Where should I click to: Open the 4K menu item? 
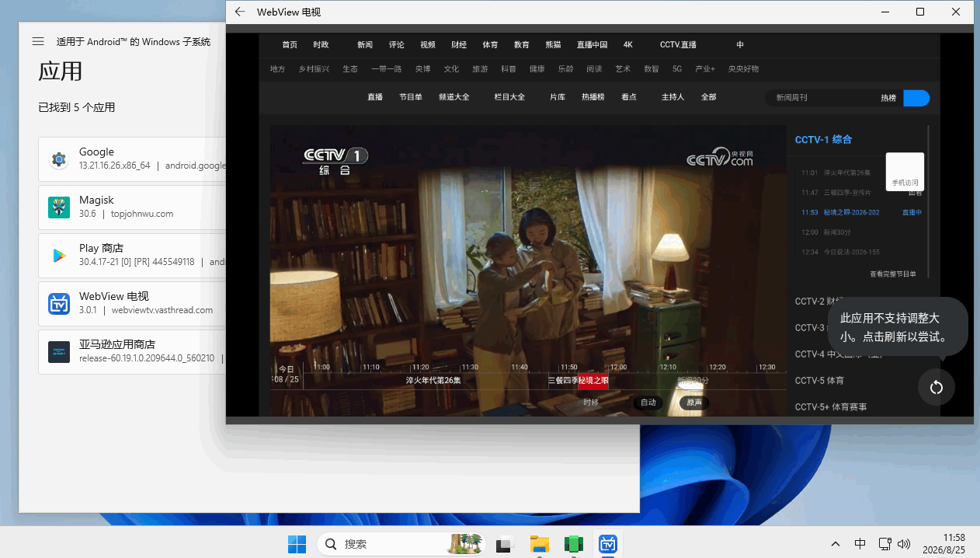pos(628,45)
